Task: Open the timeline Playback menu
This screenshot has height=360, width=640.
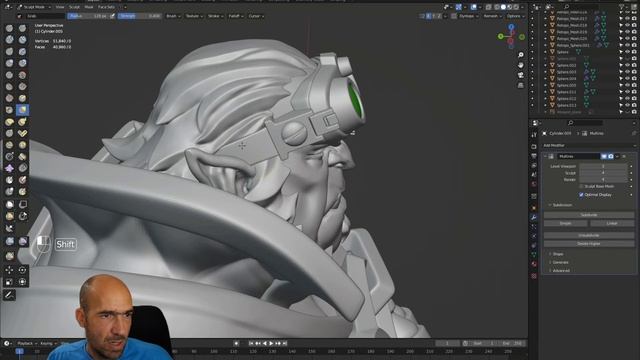Action: [26, 343]
